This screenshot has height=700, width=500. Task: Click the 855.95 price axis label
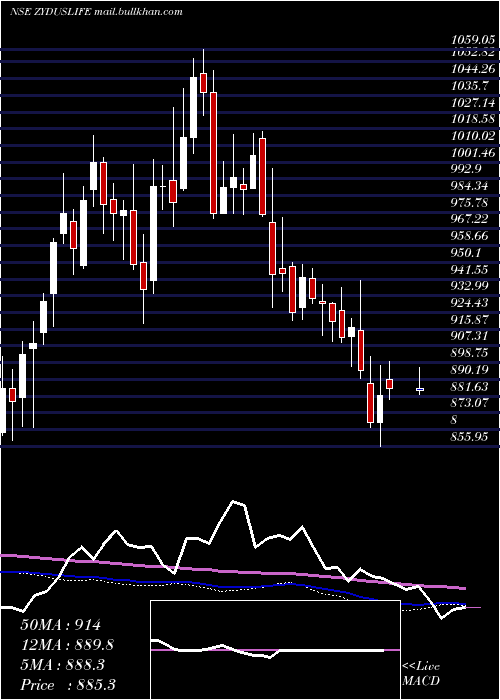(x=470, y=436)
